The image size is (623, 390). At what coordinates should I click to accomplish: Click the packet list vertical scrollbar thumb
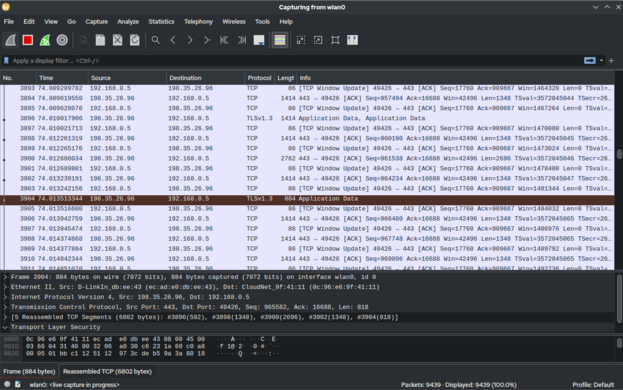pyautogui.click(x=619, y=154)
